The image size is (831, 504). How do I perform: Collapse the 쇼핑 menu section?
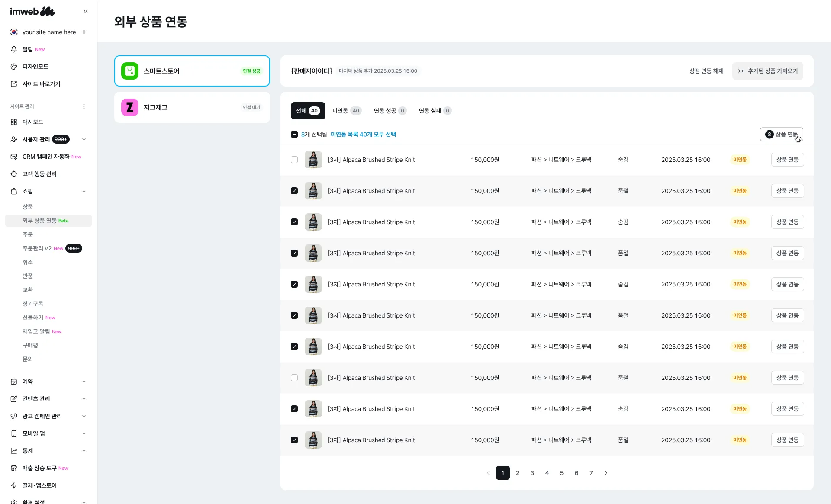(84, 191)
